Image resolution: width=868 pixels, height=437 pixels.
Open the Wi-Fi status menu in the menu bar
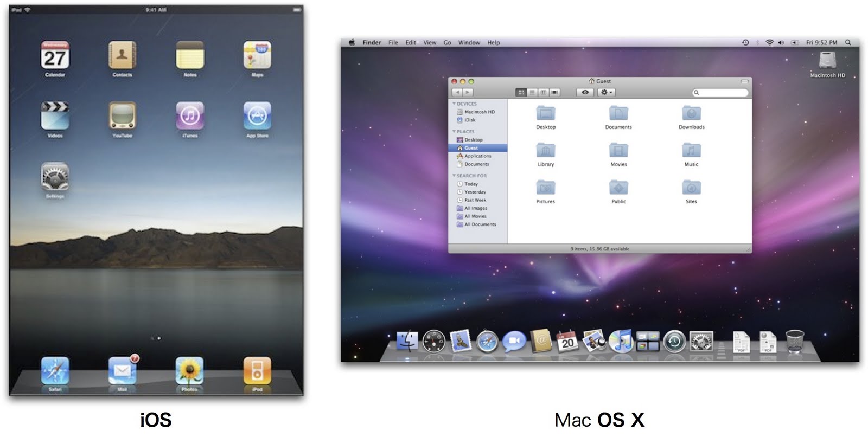coord(769,42)
